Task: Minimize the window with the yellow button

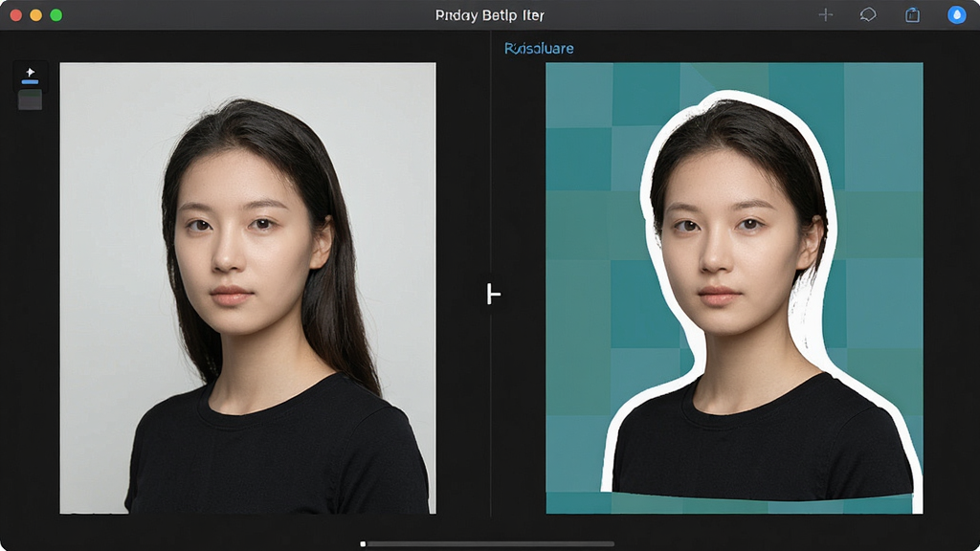Action: point(36,15)
